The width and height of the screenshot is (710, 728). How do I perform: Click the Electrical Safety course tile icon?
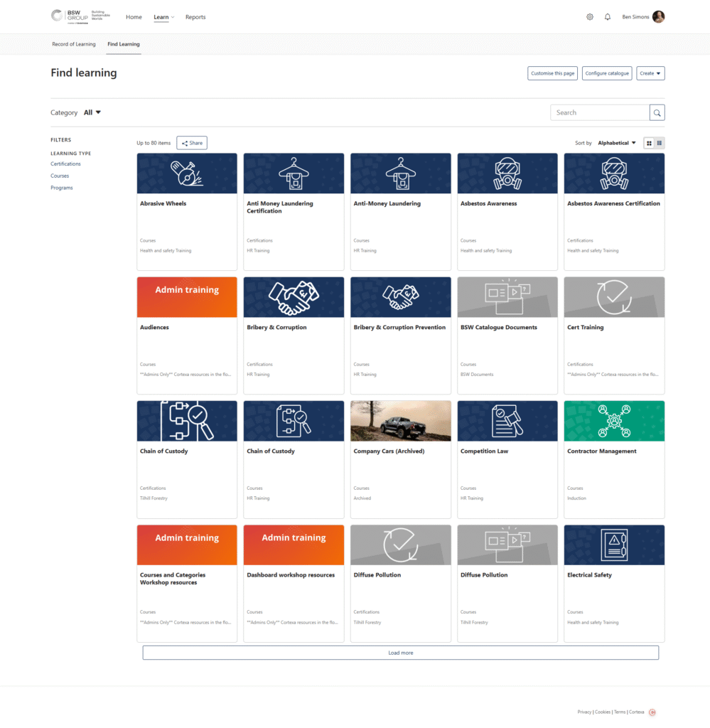[613, 545]
